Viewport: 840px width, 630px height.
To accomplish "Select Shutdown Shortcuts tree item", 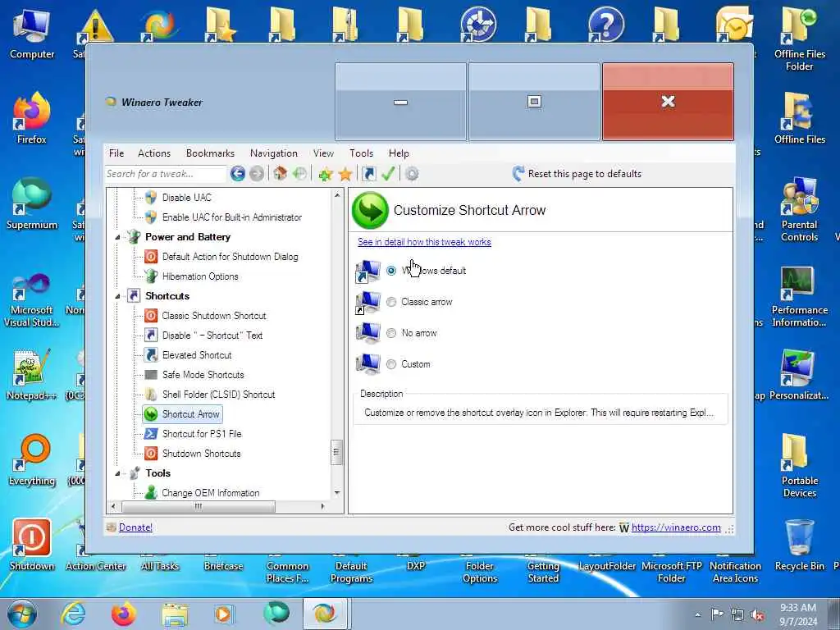I will [202, 453].
